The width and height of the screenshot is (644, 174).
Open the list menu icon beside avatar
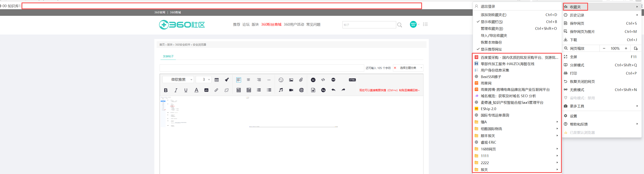point(425,24)
